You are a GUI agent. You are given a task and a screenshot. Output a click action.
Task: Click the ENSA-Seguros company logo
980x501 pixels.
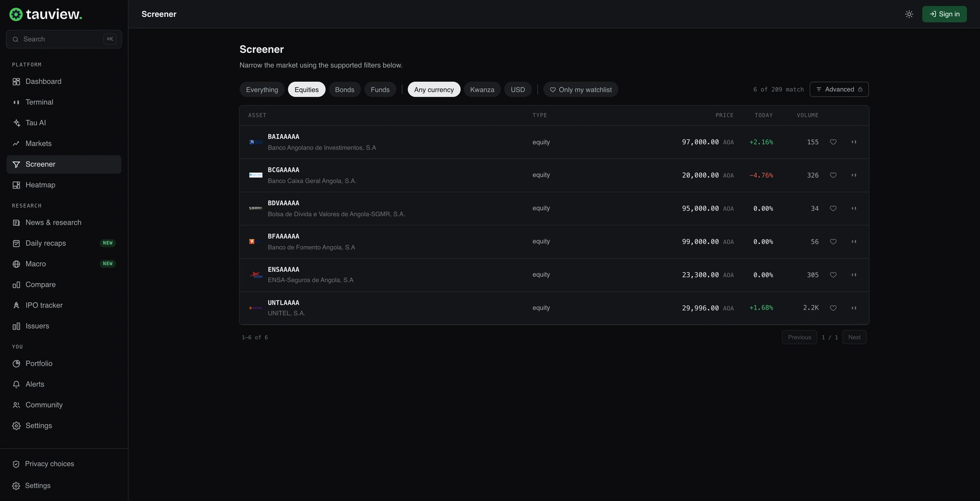point(255,275)
